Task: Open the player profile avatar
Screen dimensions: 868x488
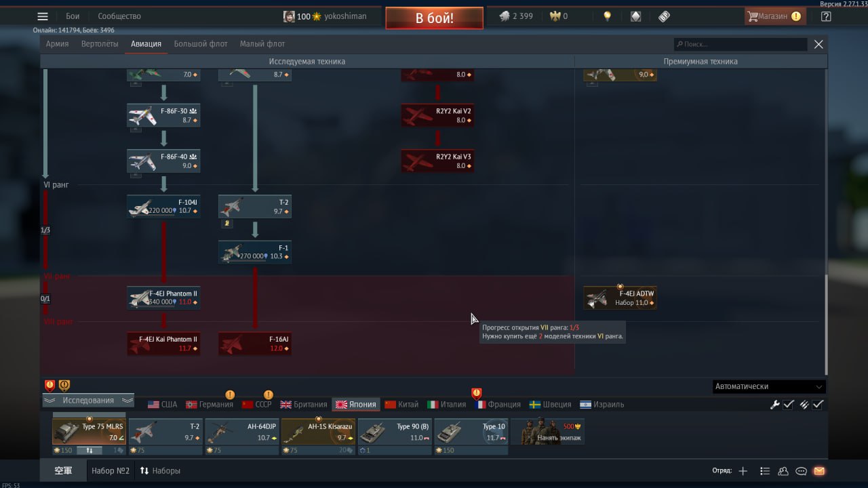Action: click(289, 16)
